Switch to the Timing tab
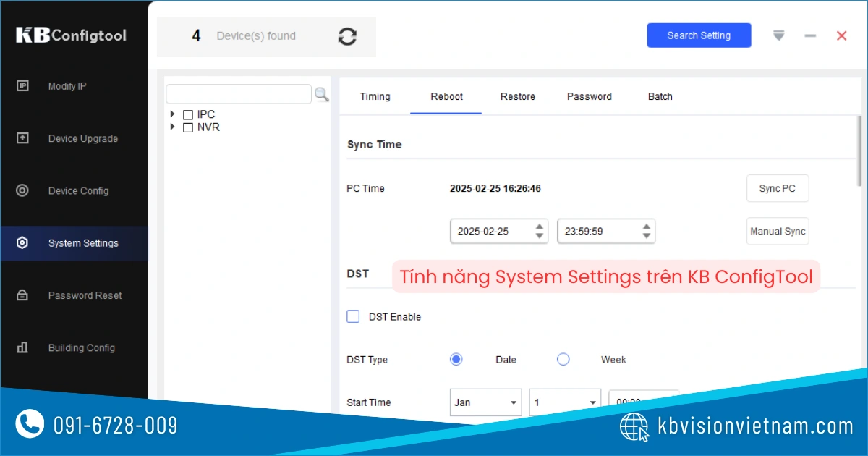This screenshot has height=456, width=868. pyautogui.click(x=375, y=96)
